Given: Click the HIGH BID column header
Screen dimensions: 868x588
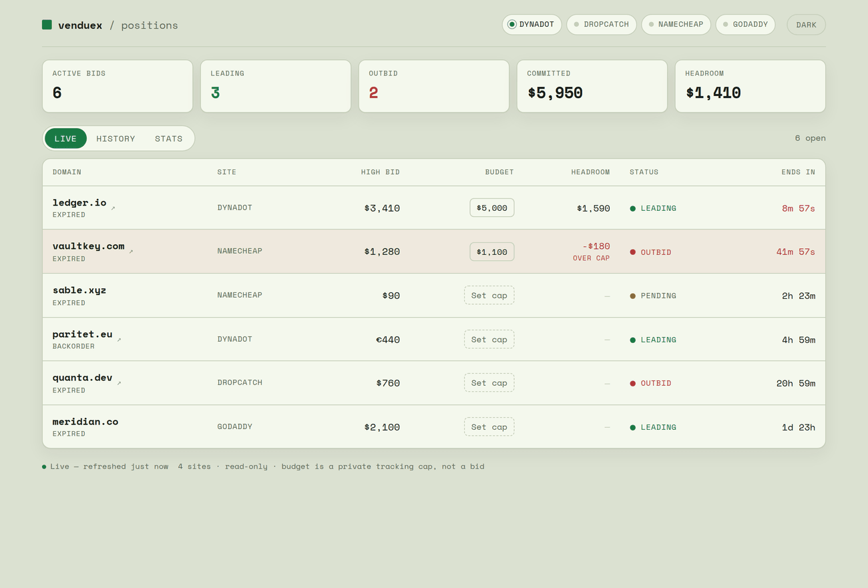Looking at the screenshot, I should (x=380, y=172).
